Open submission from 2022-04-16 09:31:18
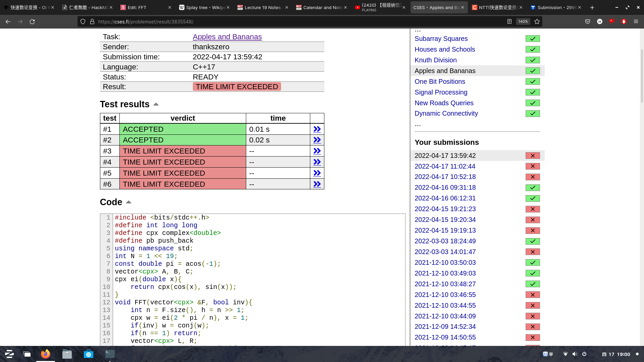Viewport: 644px width, 362px height. (x=445, y=187)
